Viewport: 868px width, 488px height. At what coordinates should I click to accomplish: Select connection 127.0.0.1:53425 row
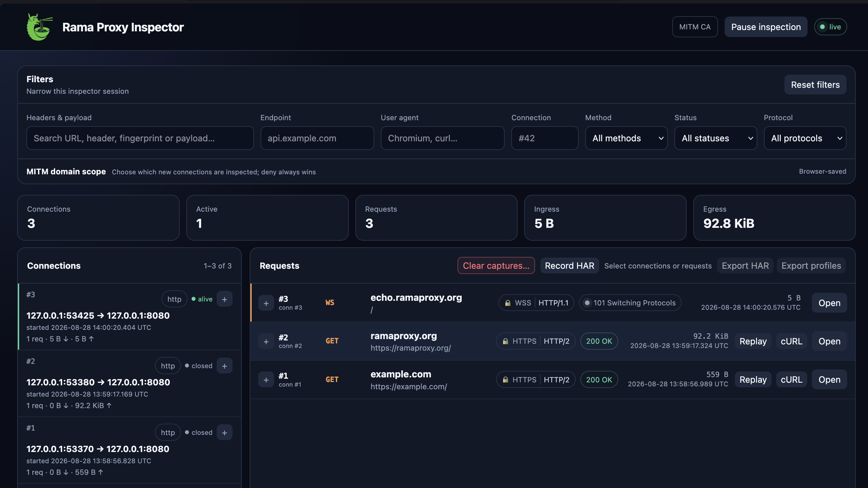[x=129, y=317]
